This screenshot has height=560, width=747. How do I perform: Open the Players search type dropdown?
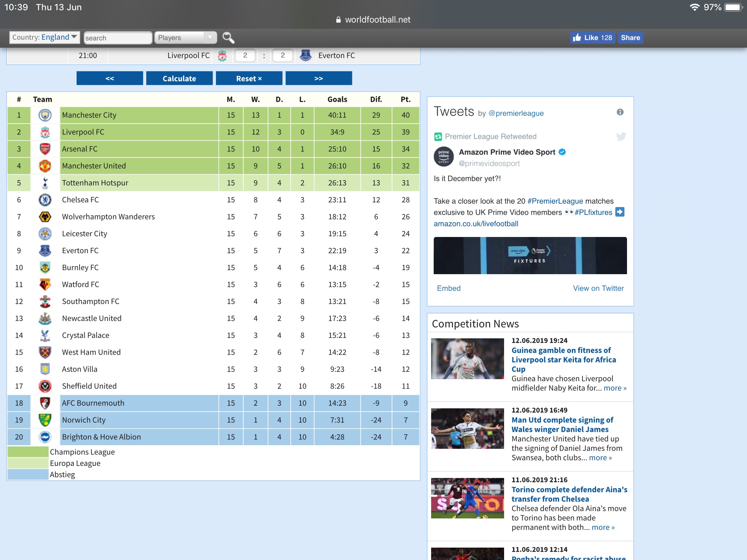(185, 38)
